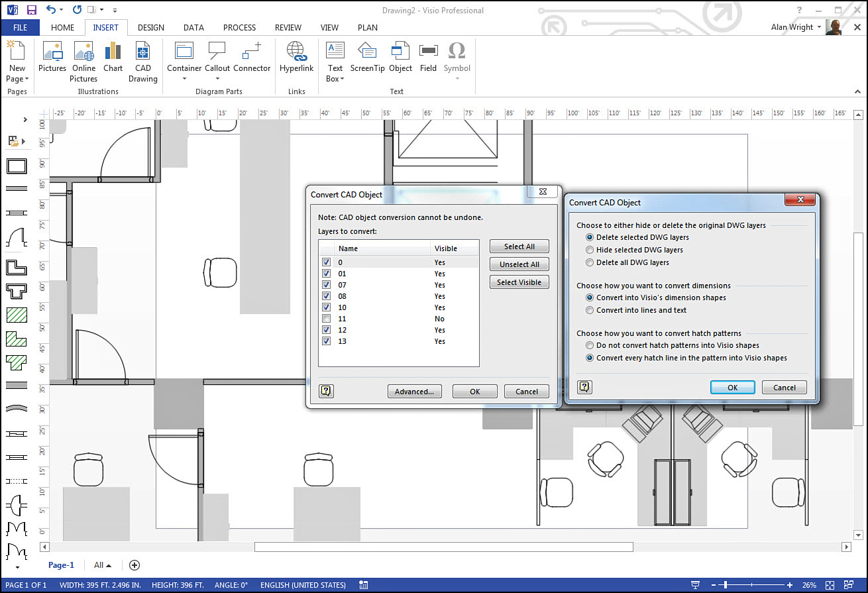The width and height of the screenshot is (868, 593).
Task: Click OK in the advanced options dialog
Action: (x=732, y=388)
